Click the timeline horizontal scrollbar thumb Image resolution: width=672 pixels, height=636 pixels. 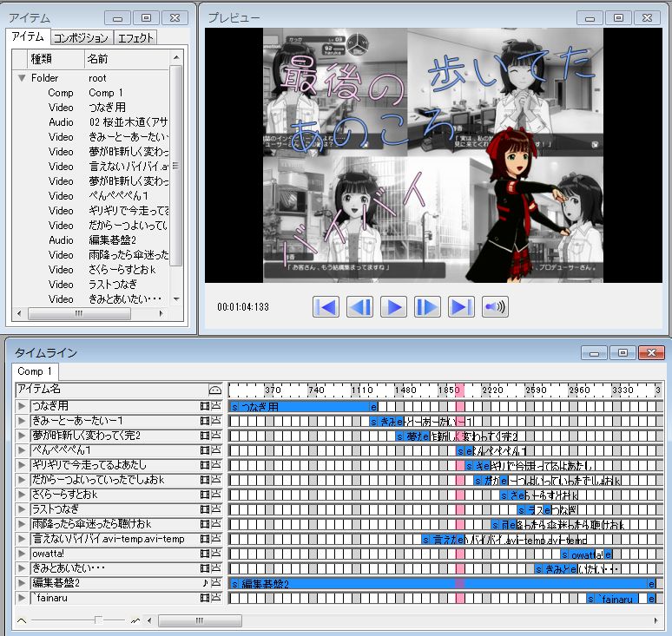(200, 620)
